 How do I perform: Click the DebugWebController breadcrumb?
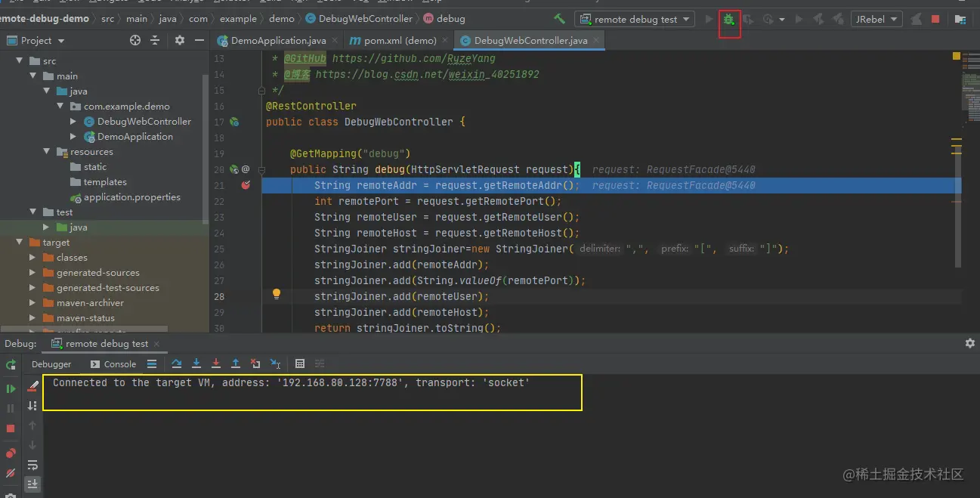pos(360,18)
